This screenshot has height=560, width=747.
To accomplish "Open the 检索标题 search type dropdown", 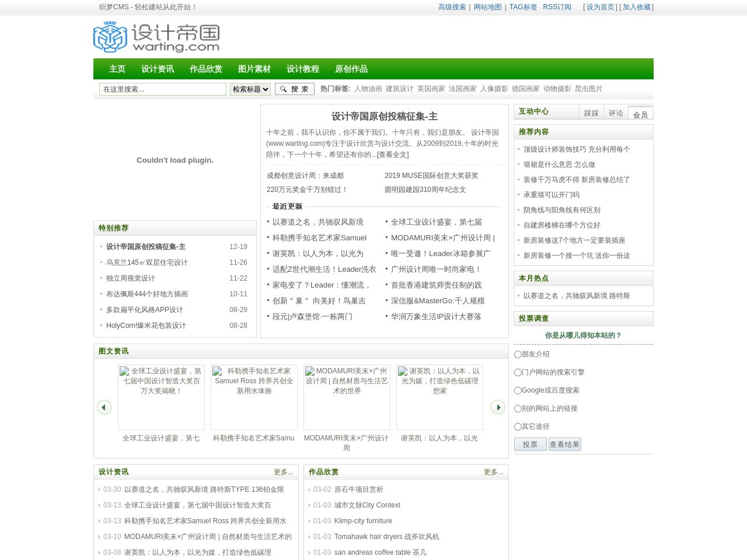I will [250, 89].
